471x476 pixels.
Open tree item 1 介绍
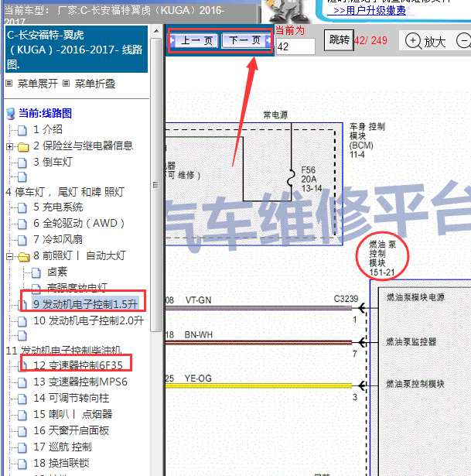coord(48,129)
